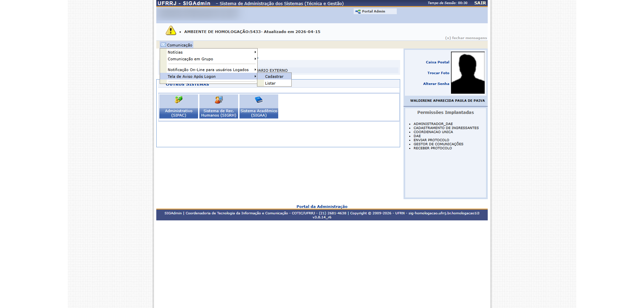Open the Caixa Postal link
This screenshot has height=308, width=644.
[437, 62]
